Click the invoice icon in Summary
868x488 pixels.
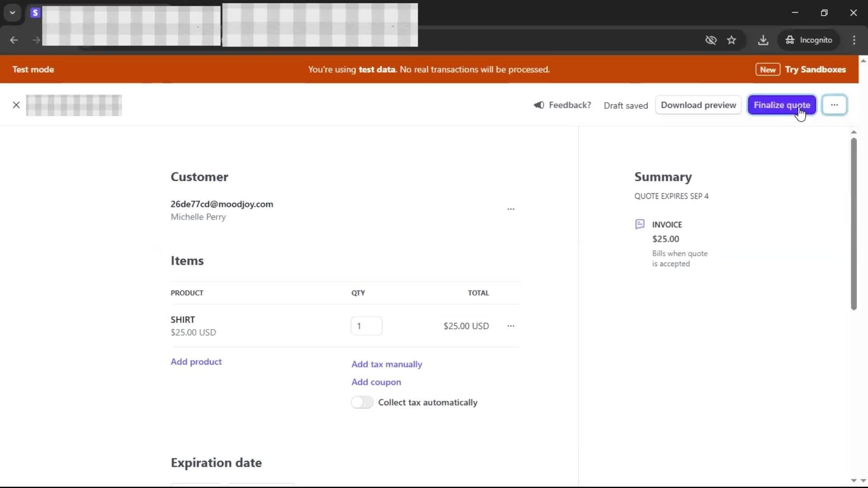coord(640,225)
